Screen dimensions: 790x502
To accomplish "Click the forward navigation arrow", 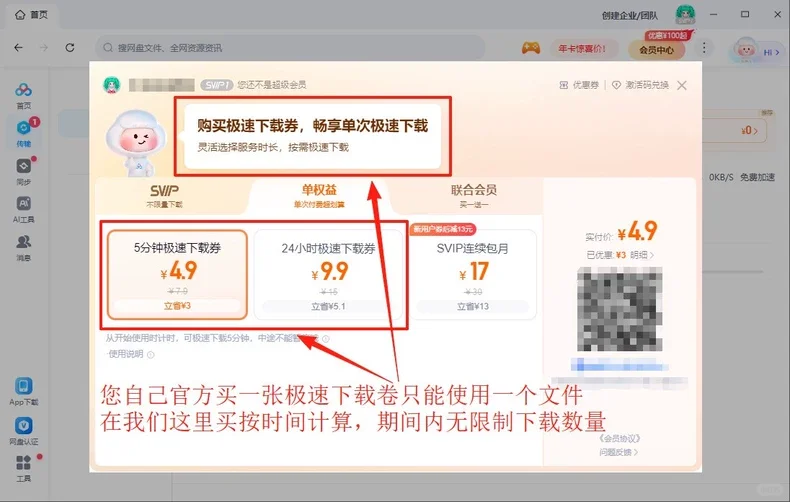I will (44, 47).
